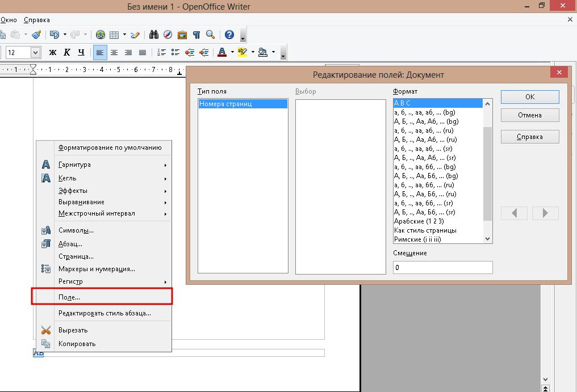
Task: Open OpenOffice Help question mark icon
Action: tap(229, 35)
